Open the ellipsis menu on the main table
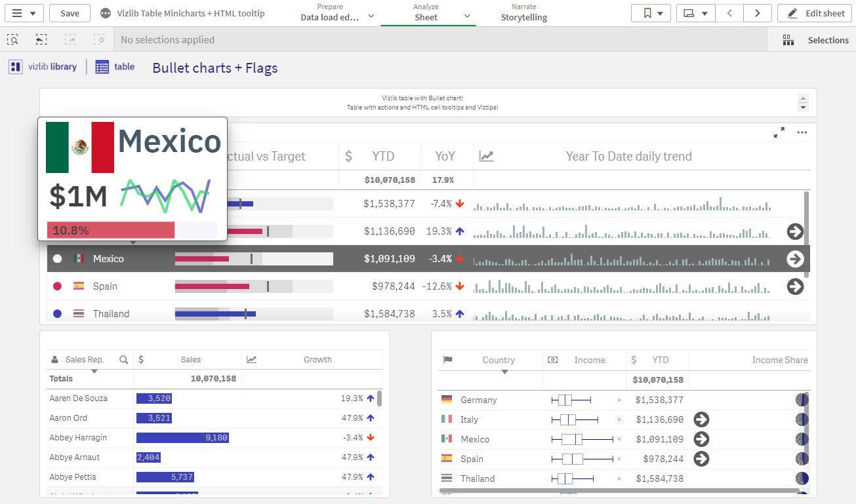Viewport: 856px width, 504px height. tap(802, 132)
